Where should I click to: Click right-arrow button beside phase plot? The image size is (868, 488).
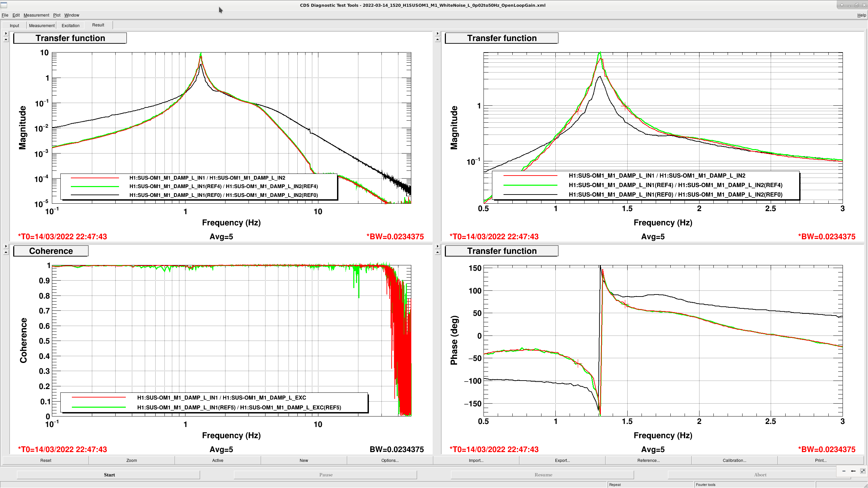point(437,246)
